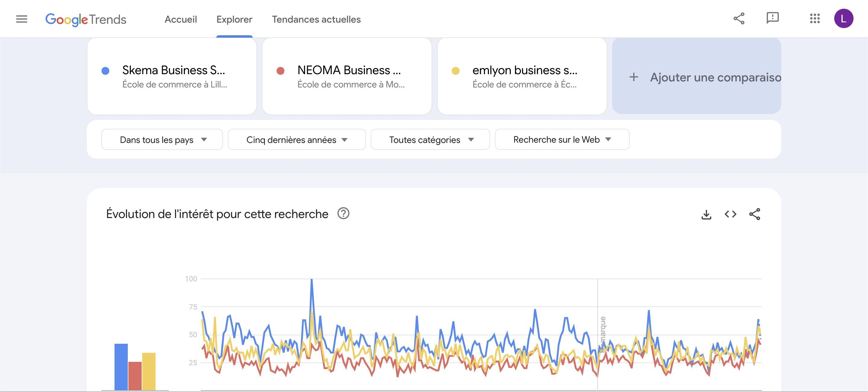Click Ajouter une comparaison button
Screen dimensions: 868x392
(x=697, y=76)
